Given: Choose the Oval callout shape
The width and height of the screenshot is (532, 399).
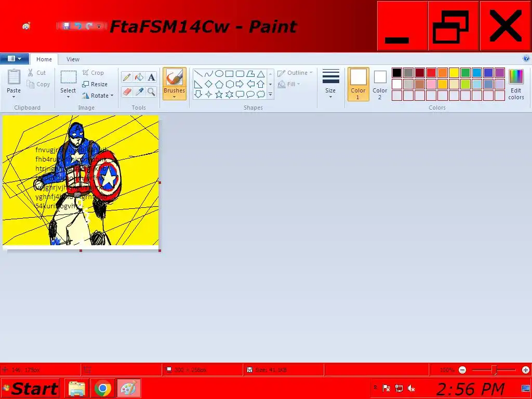Looking at the screenshot, I should point(250,95).
